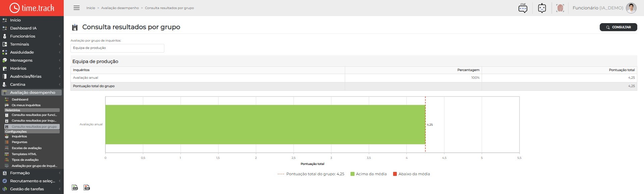Expand the Assiduidade menu arrow
This screenshot has height=194, width=644.
(60, 52)
